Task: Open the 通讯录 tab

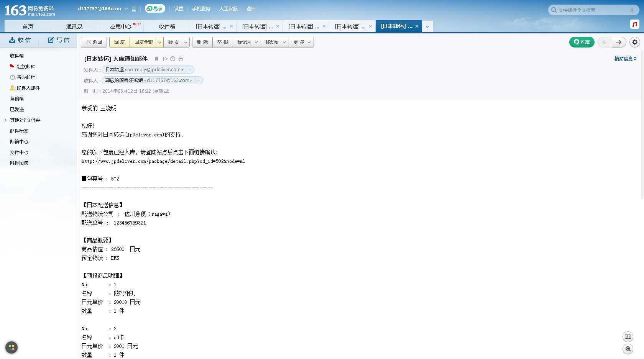Action: 74,26
